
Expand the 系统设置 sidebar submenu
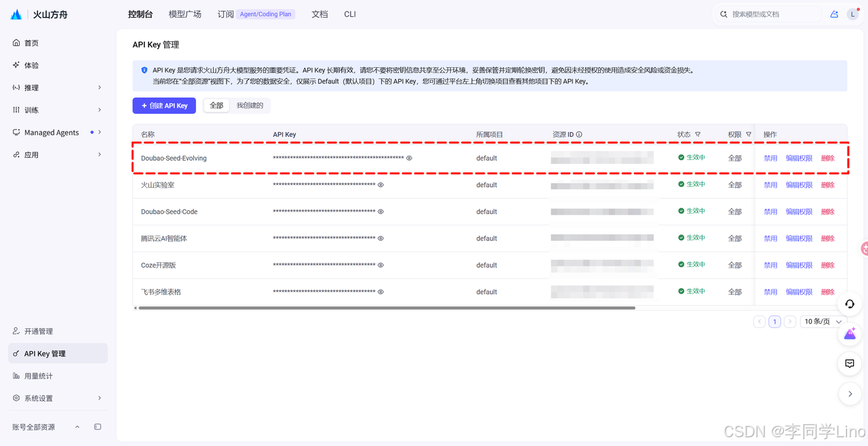(x=100, y=398)
